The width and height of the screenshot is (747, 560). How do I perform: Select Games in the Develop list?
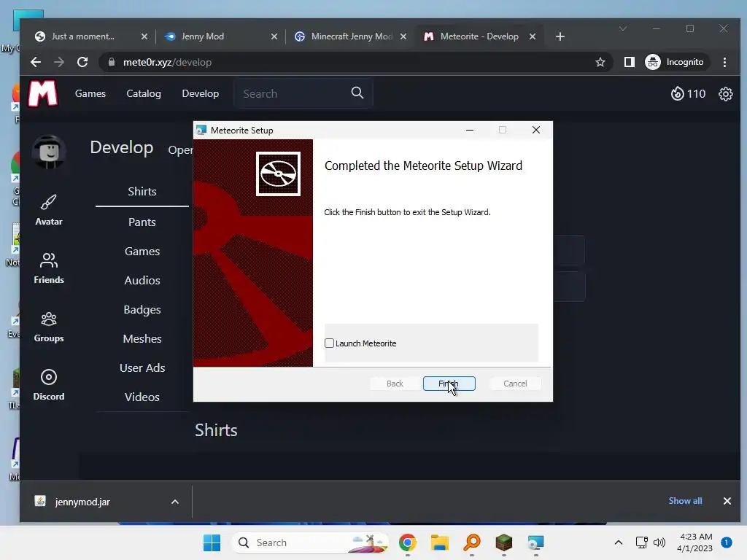[142, 252]
